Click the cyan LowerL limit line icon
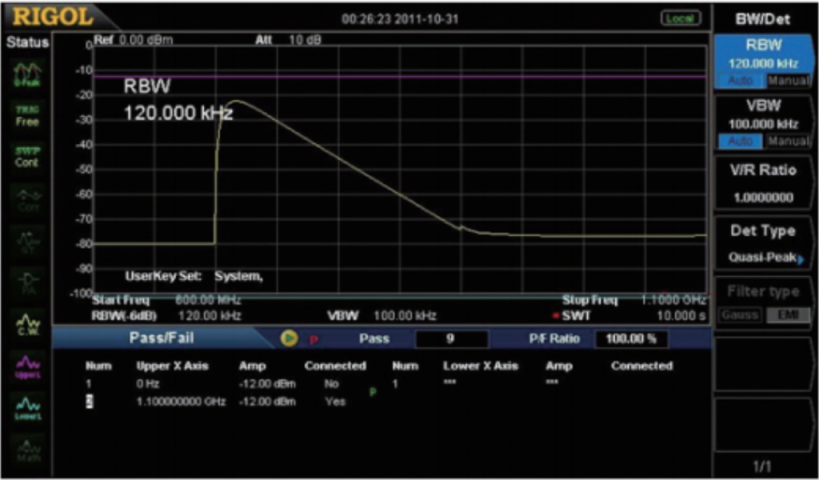 [x=28, y=407]
